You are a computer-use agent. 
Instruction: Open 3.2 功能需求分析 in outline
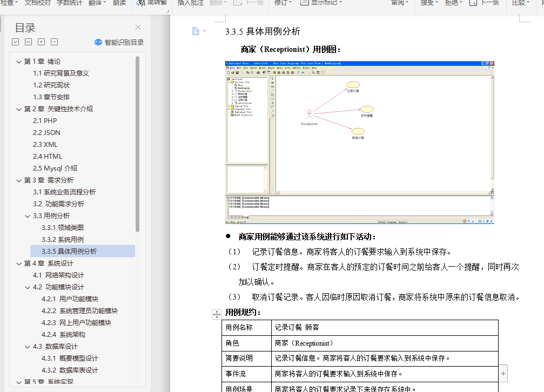(x=59, y=204)
